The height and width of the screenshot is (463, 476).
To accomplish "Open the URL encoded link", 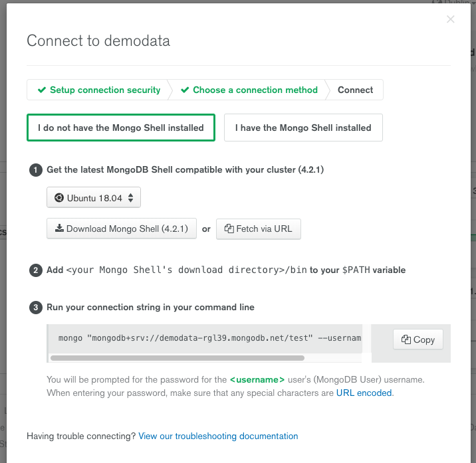I will 364,393.
